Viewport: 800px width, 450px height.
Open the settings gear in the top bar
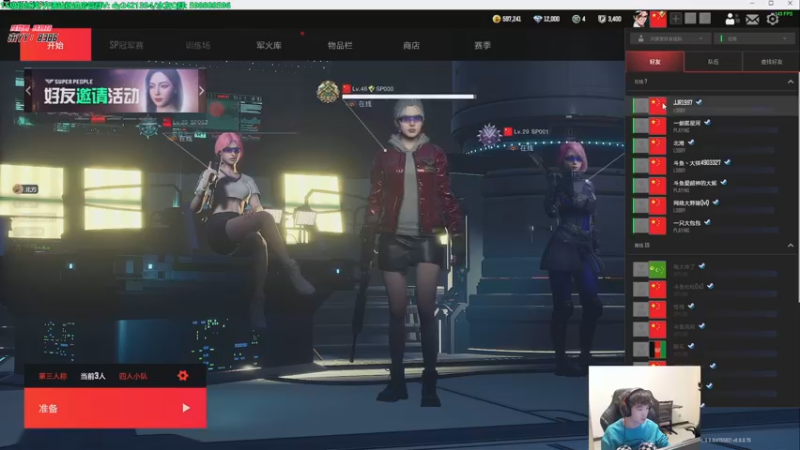772,19
